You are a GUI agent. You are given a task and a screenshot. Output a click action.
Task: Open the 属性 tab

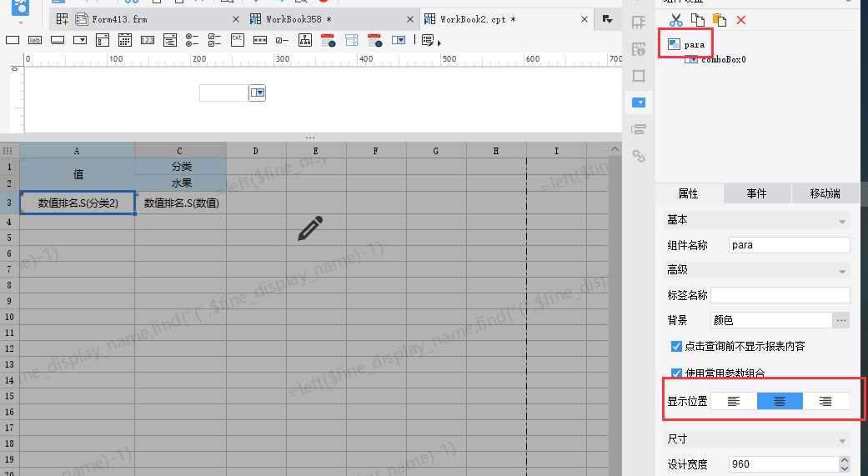(x=689, y=193)
